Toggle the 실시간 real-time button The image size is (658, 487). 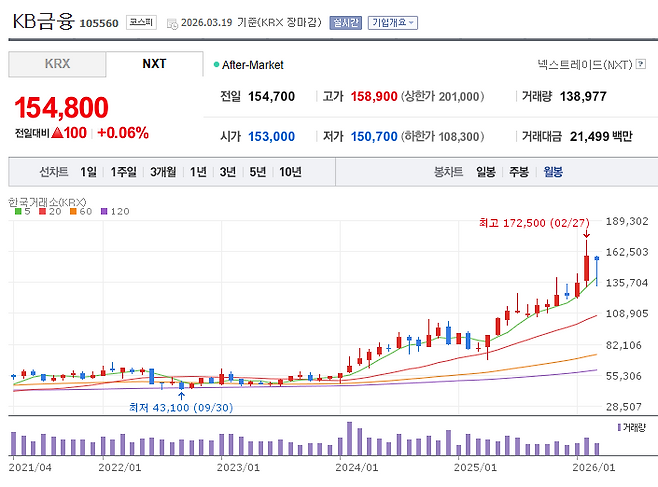(346, 22)
